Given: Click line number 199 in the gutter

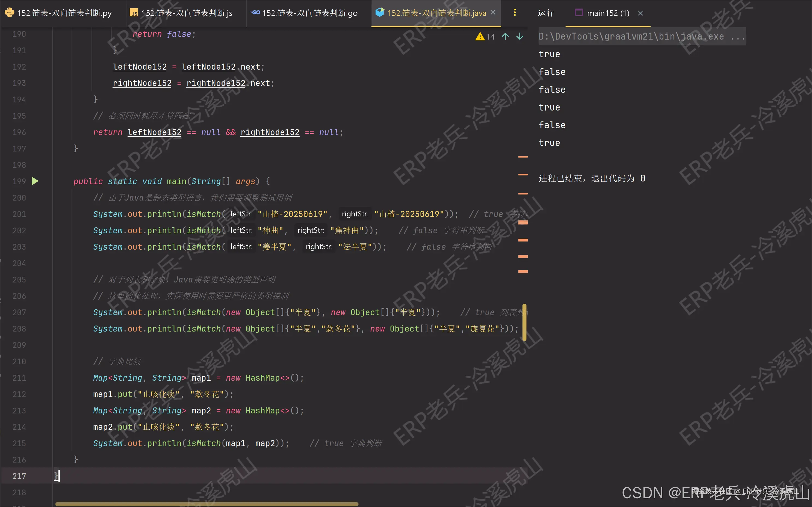Looking at the screenshot, I should 19,181.
